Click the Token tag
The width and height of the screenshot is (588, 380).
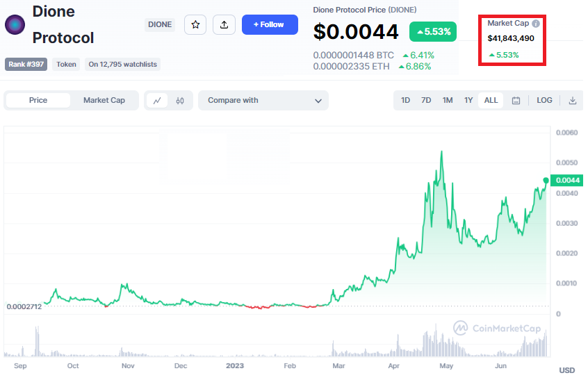pyautogui.click(x=66, y=64)
